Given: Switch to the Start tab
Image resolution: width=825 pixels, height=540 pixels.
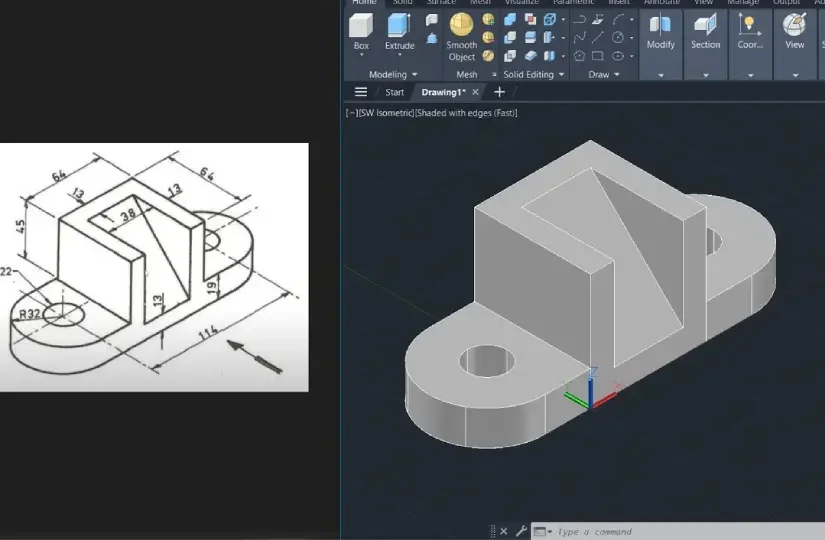Looking at the screenshot, I should coord(394,92).
